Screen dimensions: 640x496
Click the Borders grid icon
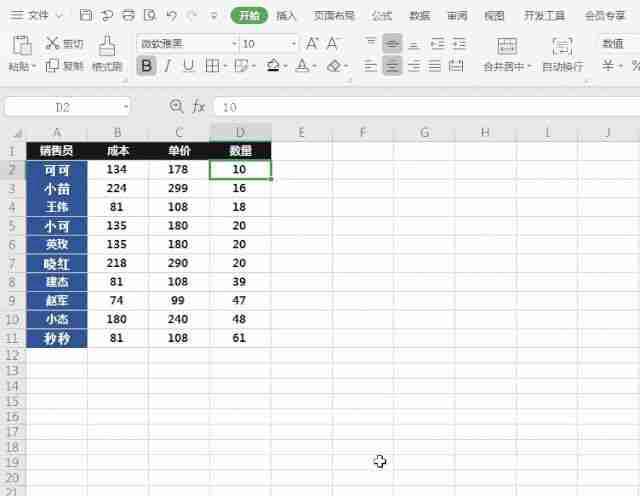212,65
